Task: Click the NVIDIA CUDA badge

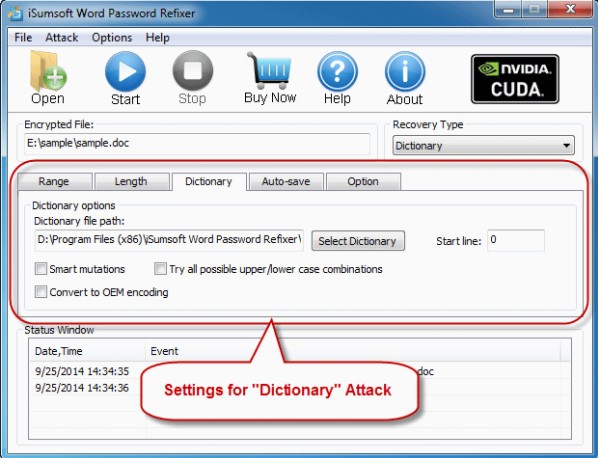Action: pyautogui.click(x=515, y=79)
